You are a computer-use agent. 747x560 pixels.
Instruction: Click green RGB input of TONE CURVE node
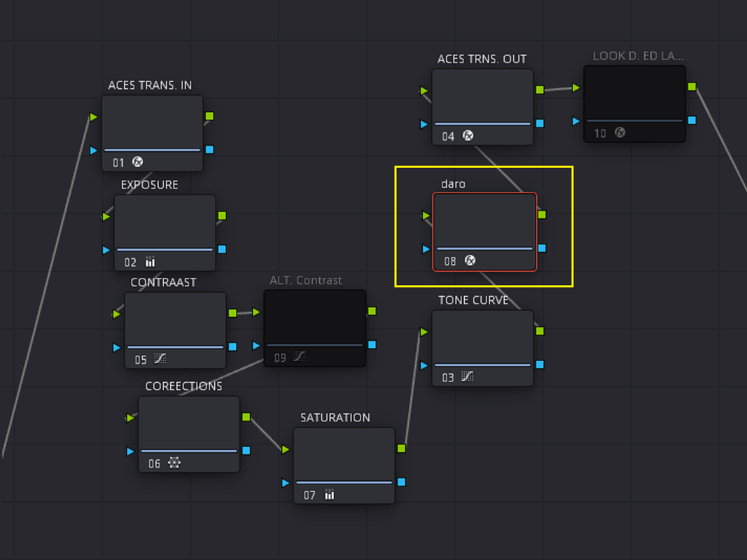point(424,332)
